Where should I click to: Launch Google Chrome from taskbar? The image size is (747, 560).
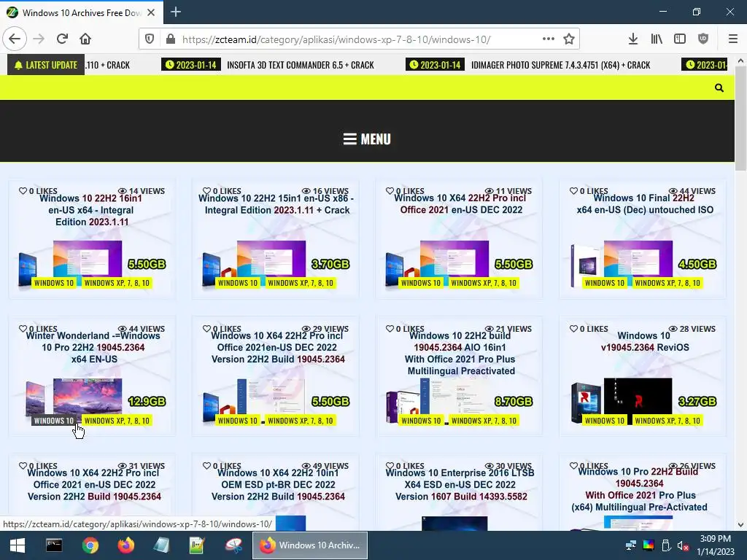pos(90,545)
